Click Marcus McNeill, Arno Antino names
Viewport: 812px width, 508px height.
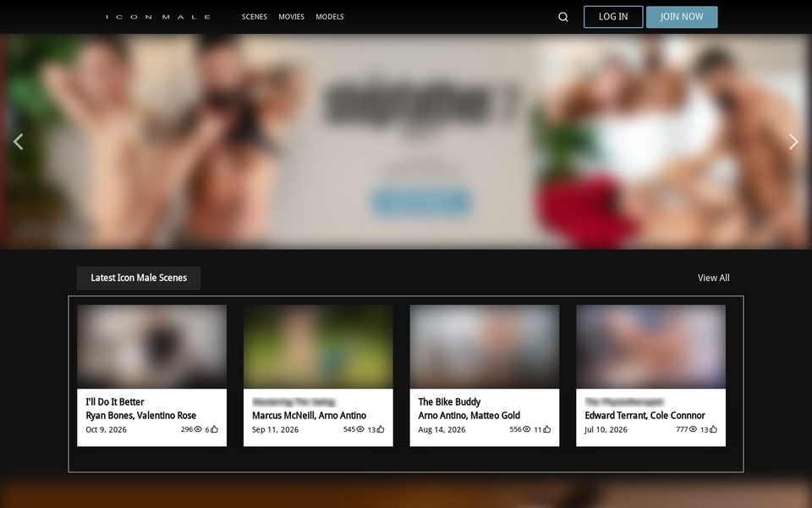point(310,415)
